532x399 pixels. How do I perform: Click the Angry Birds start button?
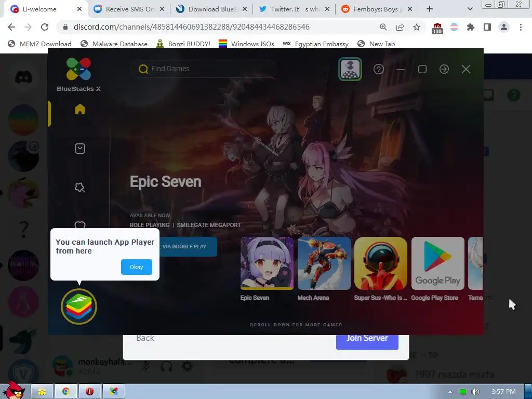[x=13, y=390]
